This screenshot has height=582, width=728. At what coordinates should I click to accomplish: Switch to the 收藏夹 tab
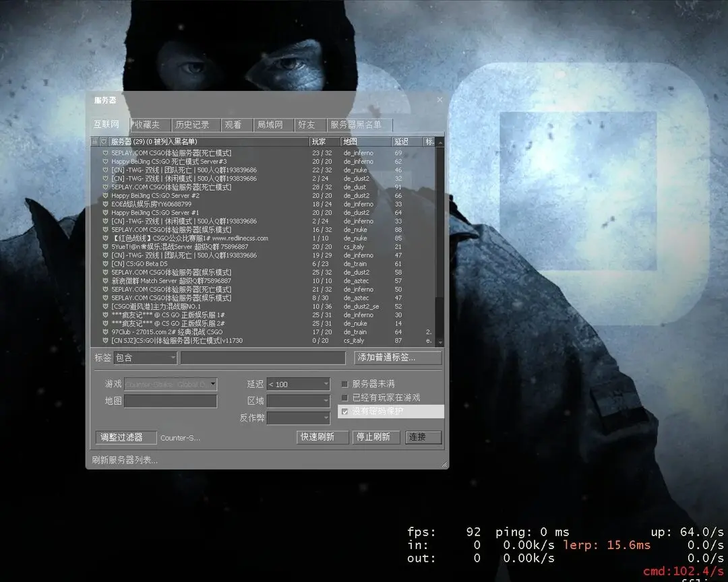coord(148,125)
